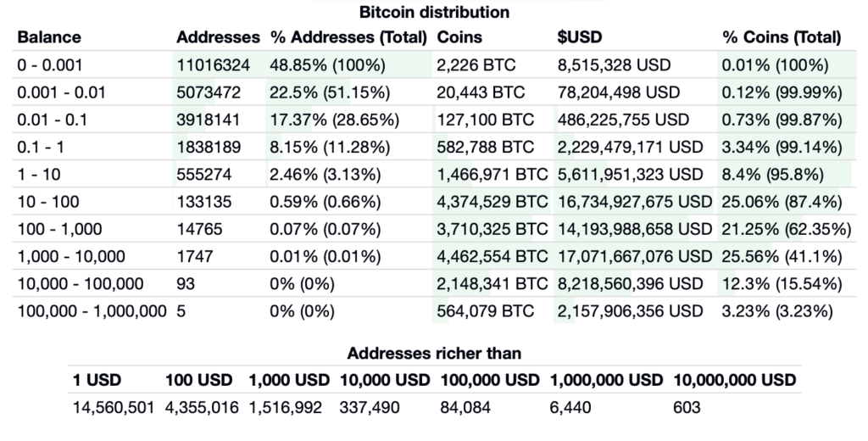Click the % Addresses (Total) header
Screen dimensions: 868x441
pyautogui.click(x=348, y=37)
